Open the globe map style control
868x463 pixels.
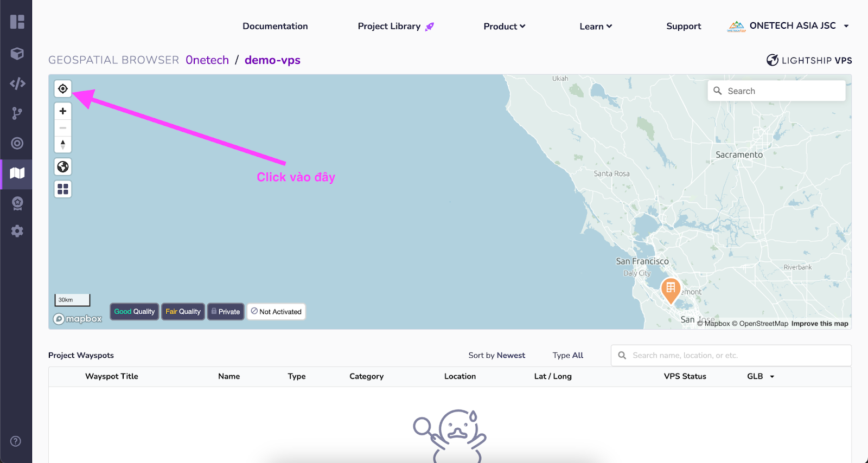tap(62, 166)
